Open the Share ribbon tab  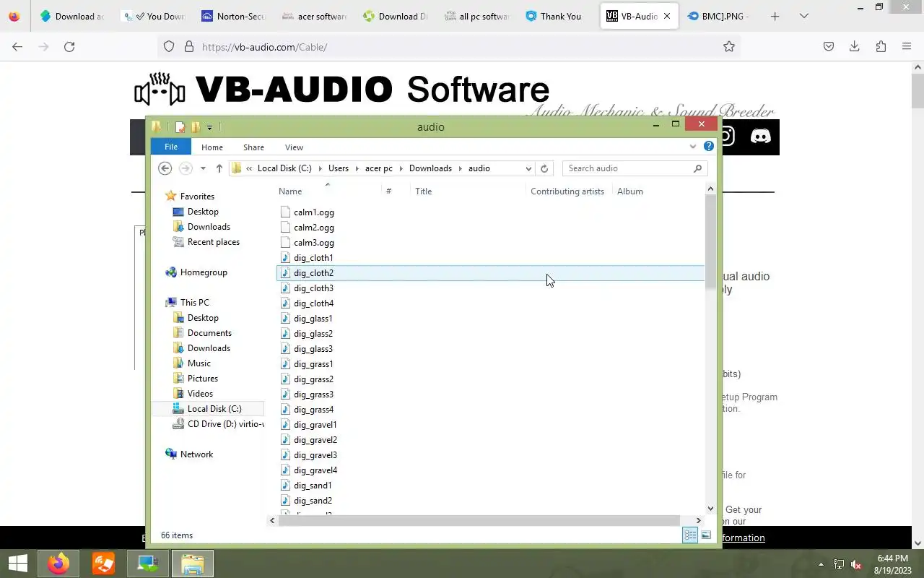click(x=253, y=147)
